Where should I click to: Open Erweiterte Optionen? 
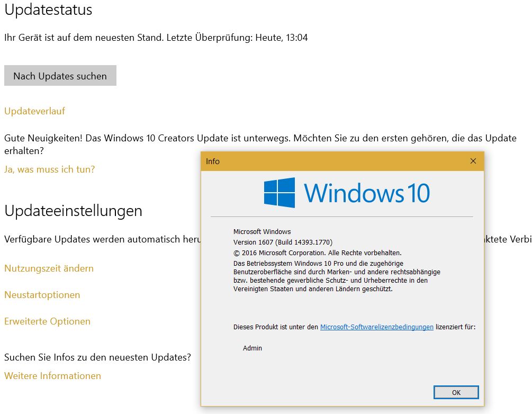pyautogui.click(x=47, y=321)
